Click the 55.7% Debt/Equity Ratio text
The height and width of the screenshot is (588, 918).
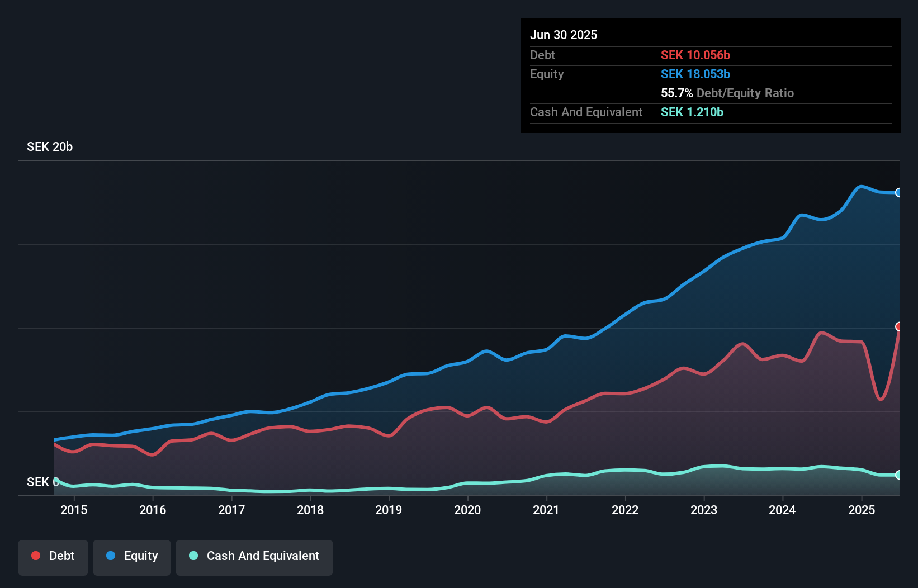click(727, 93)
